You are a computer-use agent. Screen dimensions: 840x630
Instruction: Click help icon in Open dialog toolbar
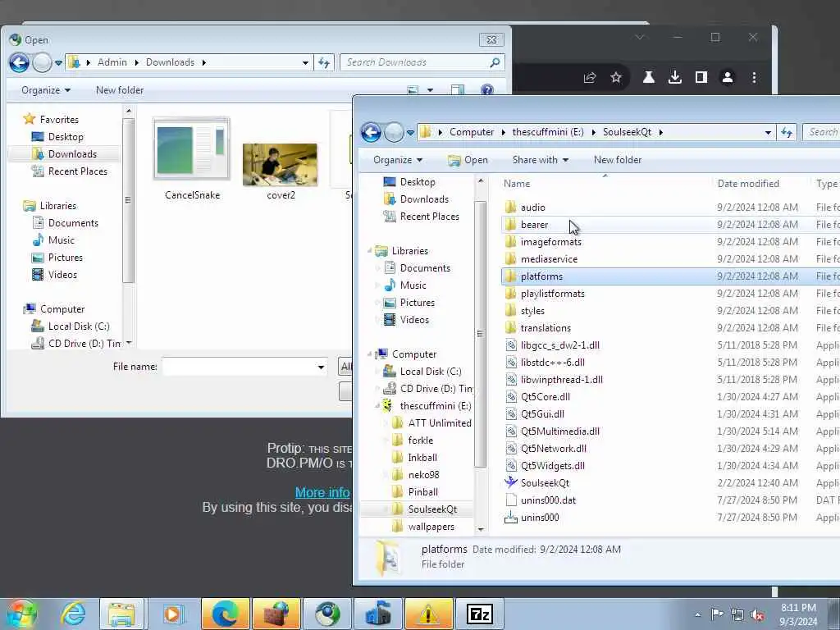(x=487, y=90)
